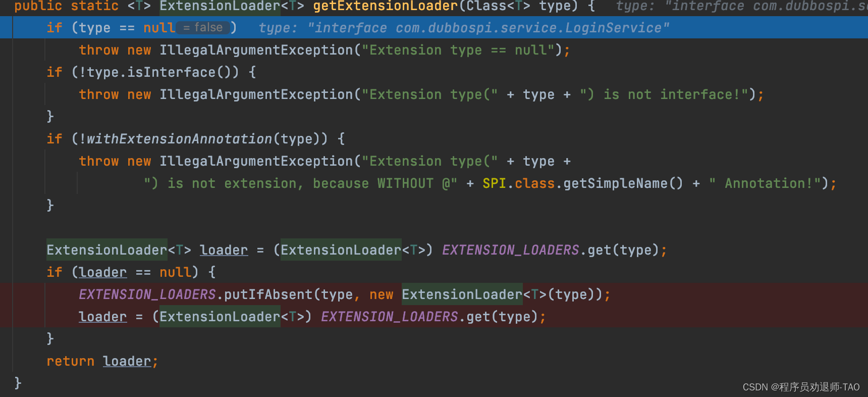The height and width of the screenshot is (397, 868).
Task: Click the string ") is not interface!"
Action: tap(664, 94)
